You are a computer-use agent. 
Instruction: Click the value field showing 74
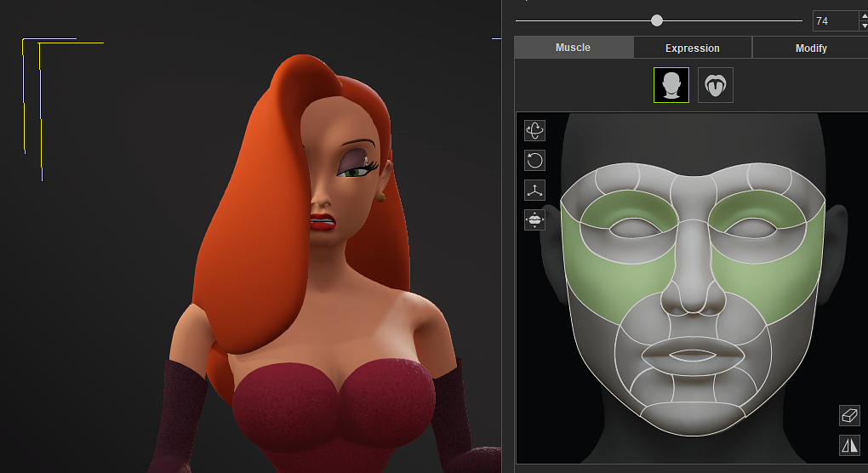[835, 21]
